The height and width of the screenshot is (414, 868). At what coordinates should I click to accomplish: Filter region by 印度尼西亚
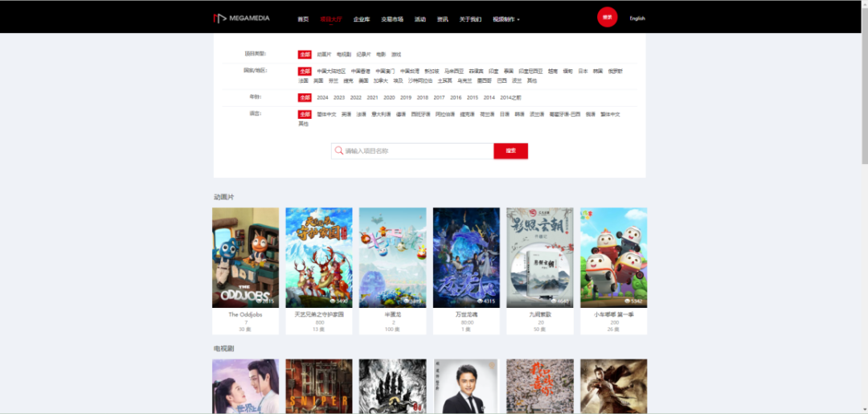click(x=530, y=71)
